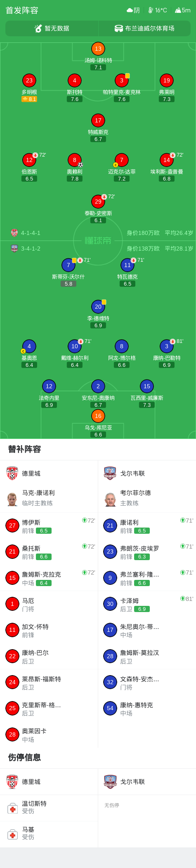This screenshot has width=196, height=868.
Task: Select blue player 20 李-德维特
Action: (x=98, y=307)
